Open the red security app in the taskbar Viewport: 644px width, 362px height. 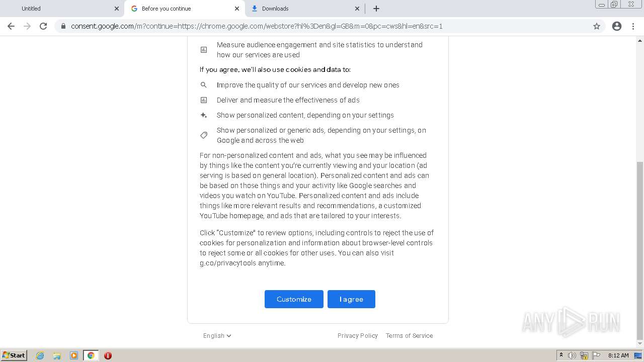point(108,355)
